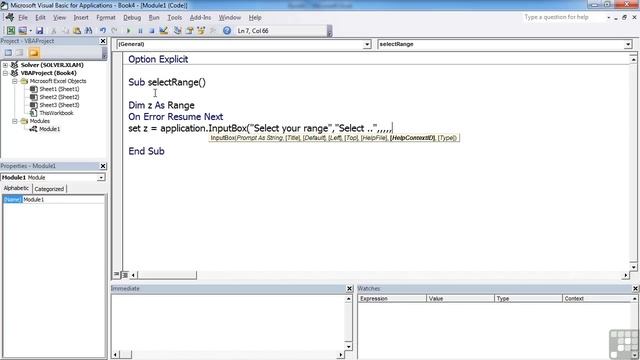This screenshot has height=360, width=640.
Task: Open the File menu
Action: (23, 18)
